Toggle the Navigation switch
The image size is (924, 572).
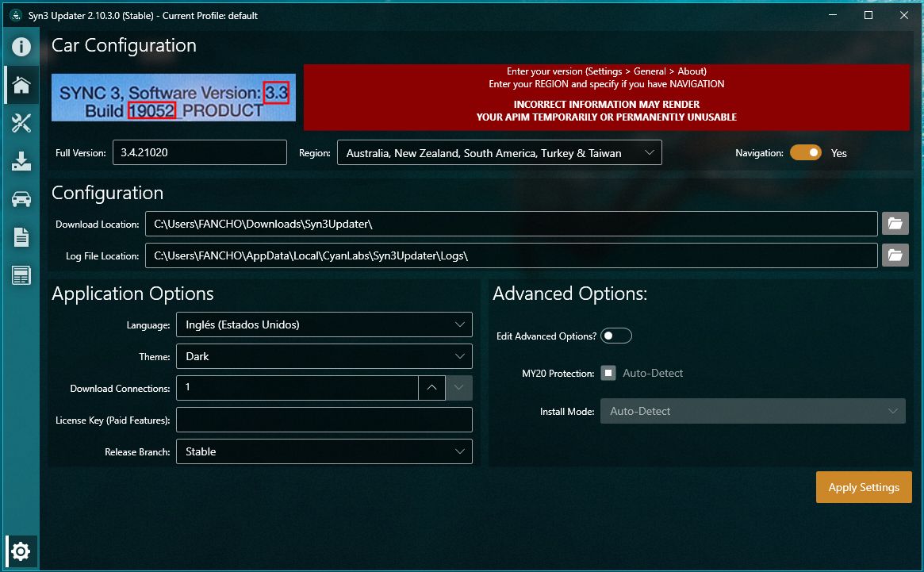[x=806, y=153]
